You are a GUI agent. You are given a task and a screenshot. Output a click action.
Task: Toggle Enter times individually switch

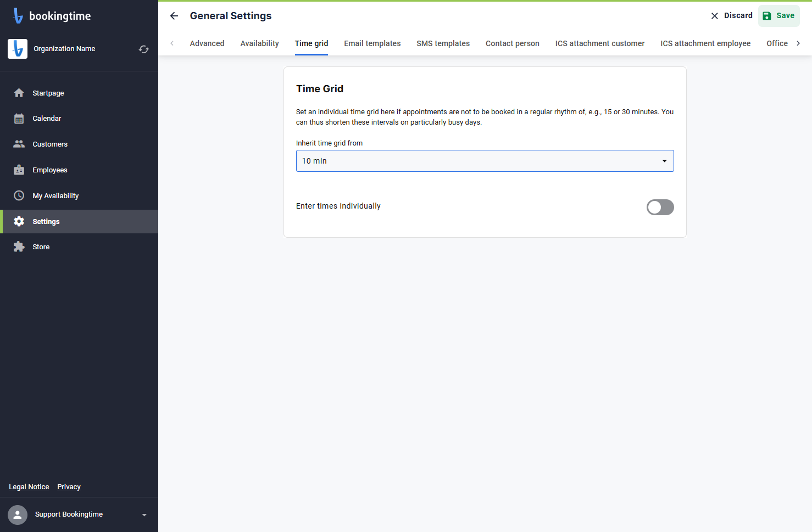[660, 207]
